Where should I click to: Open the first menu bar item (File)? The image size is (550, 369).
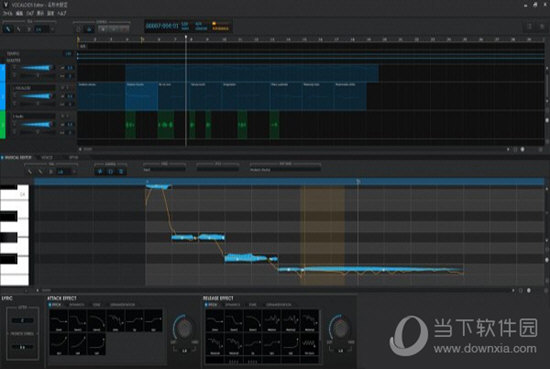point(8,13)
